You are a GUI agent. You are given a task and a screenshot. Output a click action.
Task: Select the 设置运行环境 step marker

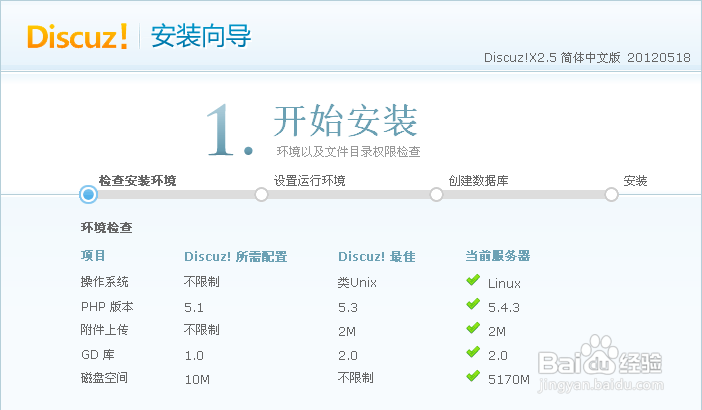261,195
